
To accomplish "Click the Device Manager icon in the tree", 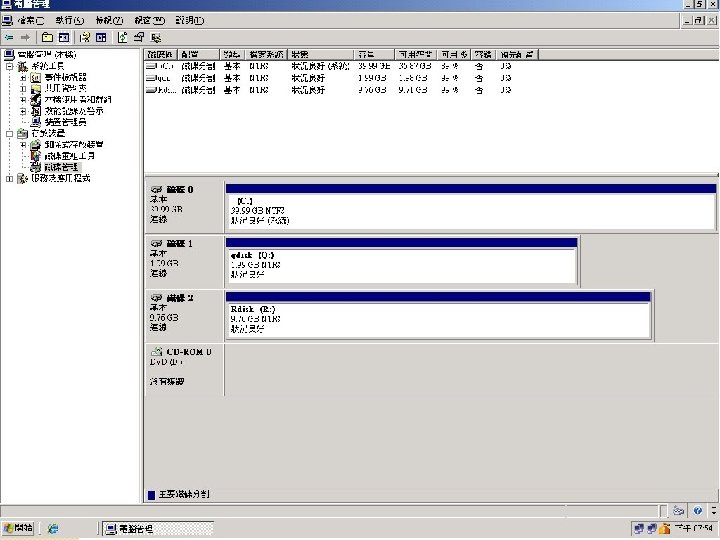I will 36,122.
